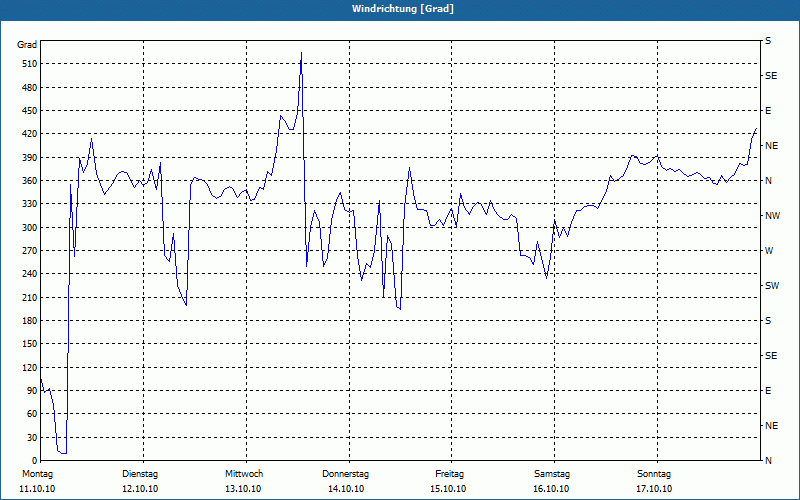800x500 pixels.
Task: Select the 150 value on the Grad axis
Action: click(30, 344)
